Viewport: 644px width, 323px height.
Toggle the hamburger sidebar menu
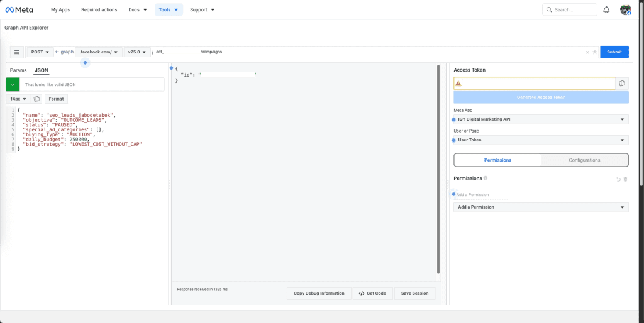[x=17, y=52]
